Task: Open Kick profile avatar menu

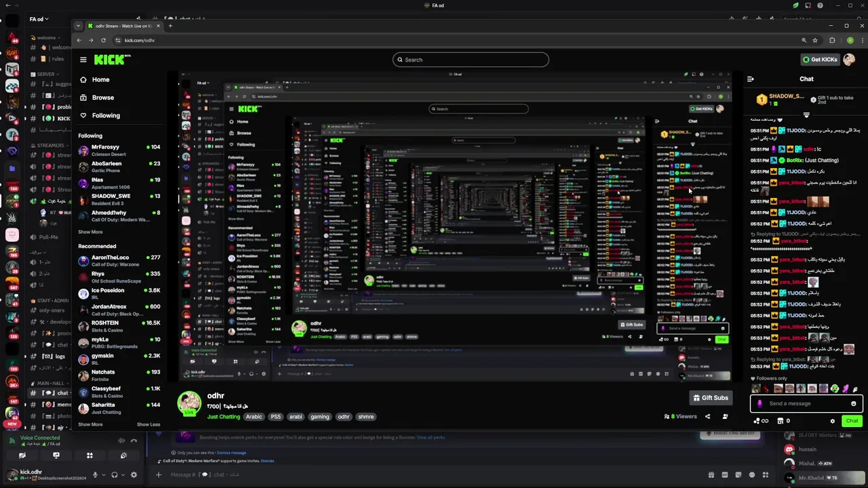Action: tap(849, 60)
